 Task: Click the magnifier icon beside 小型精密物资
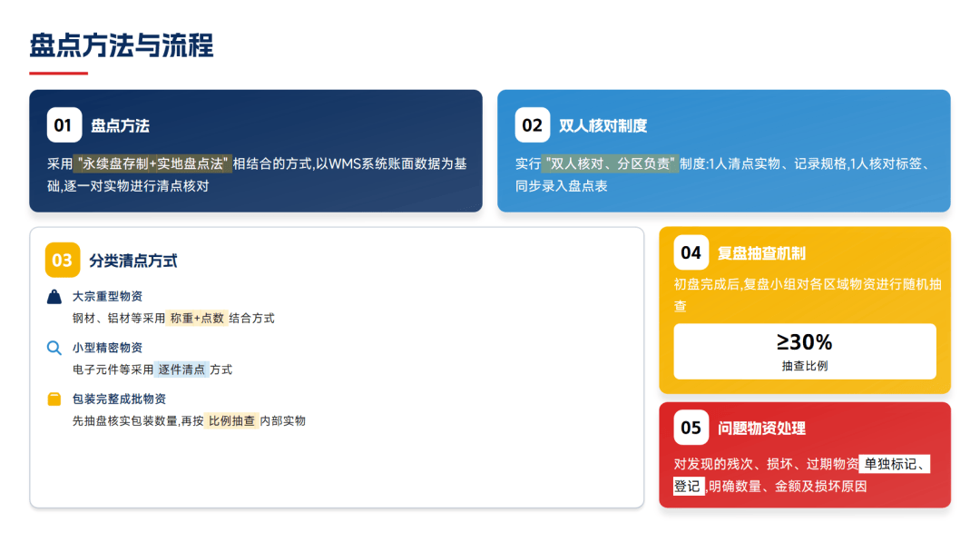tap(54, 348)
